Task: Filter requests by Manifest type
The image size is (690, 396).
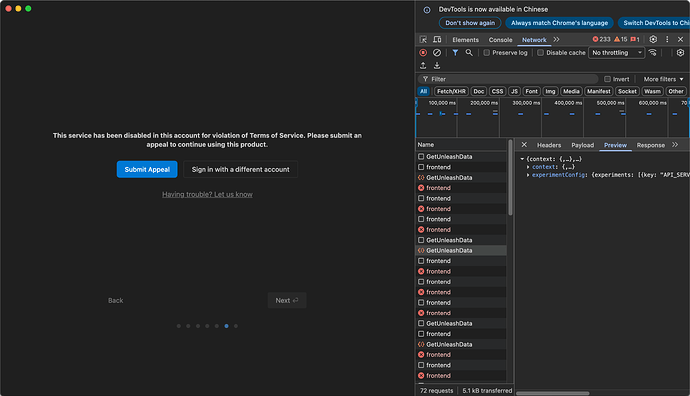Action: [599, 91]
